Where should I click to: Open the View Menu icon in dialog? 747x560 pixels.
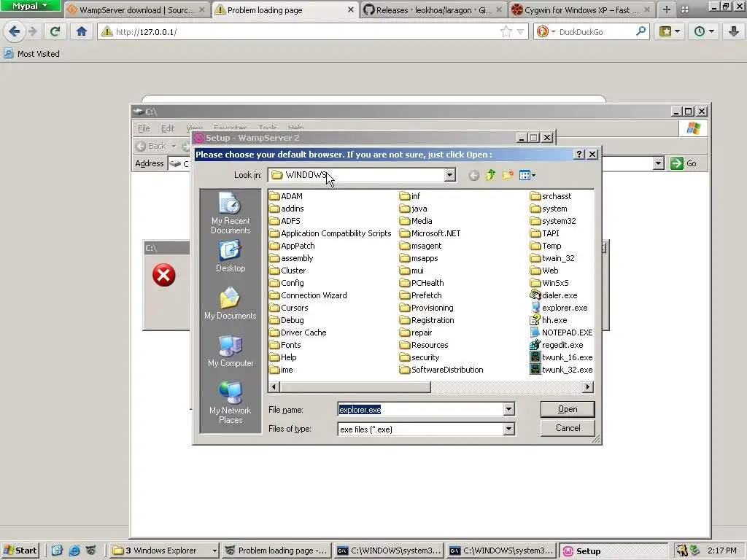(527, 175)
